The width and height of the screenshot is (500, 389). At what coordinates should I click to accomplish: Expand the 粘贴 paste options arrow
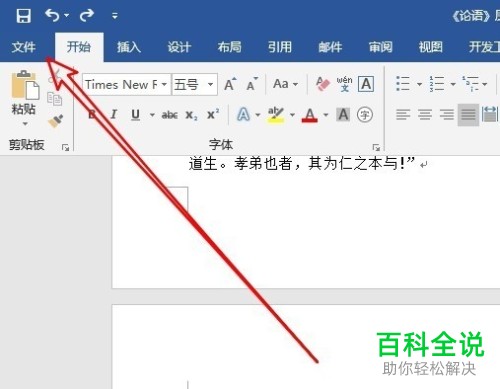pyautogui.click(x=25, y=124)
